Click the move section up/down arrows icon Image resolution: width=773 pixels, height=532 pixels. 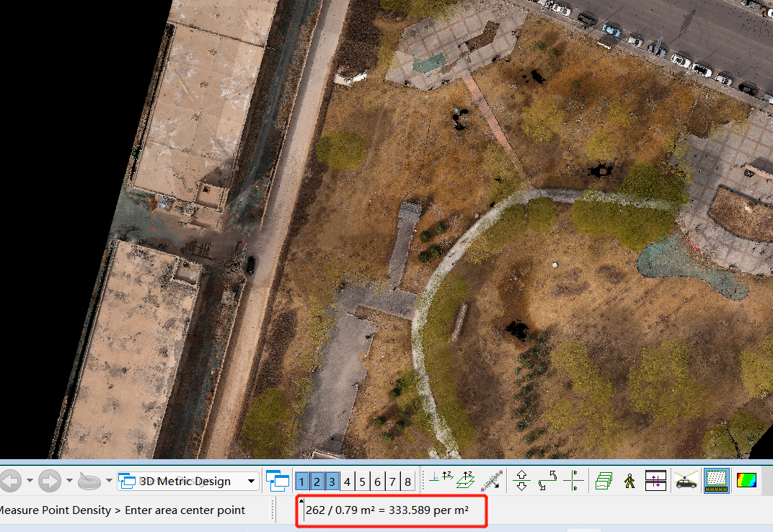coord(521,480)
